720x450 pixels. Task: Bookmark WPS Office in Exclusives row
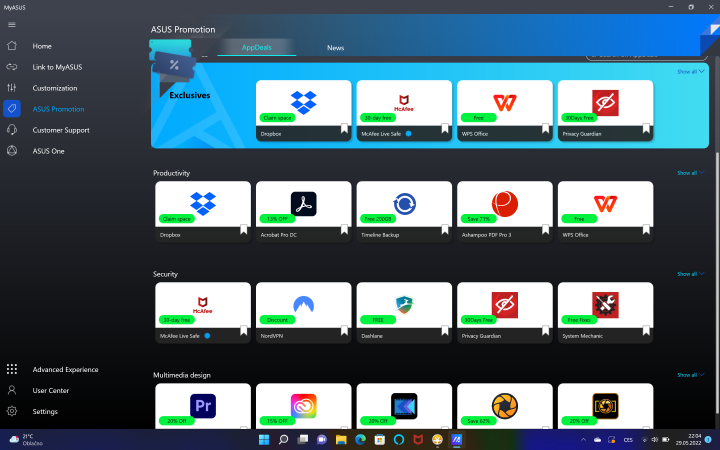545,129
